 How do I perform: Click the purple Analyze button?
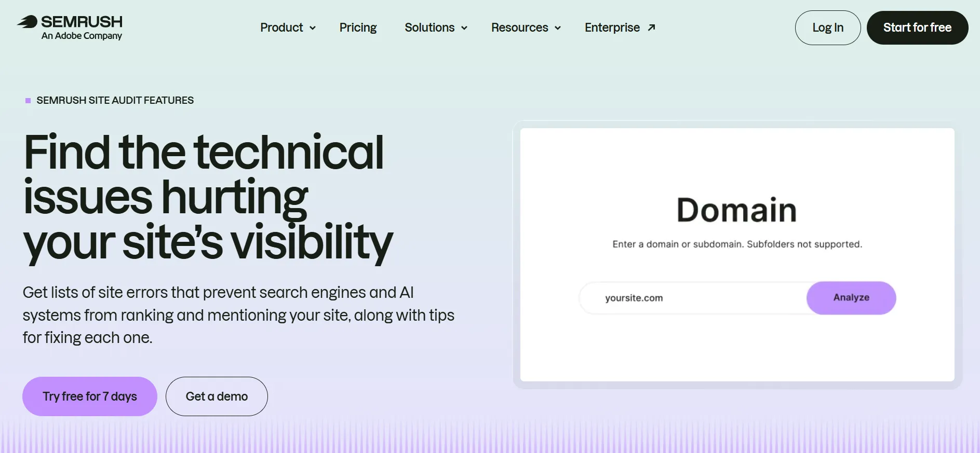click(851, 298)
